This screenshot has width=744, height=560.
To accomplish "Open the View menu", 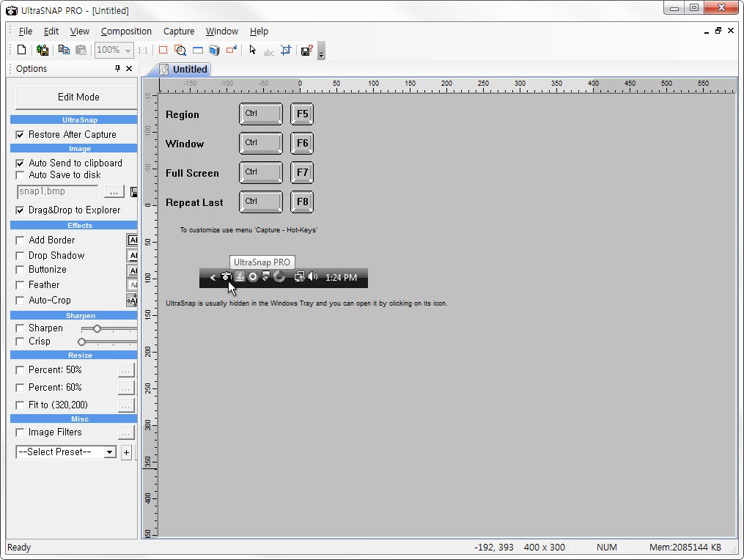I will pyautogui.click(x=80, y=32).
